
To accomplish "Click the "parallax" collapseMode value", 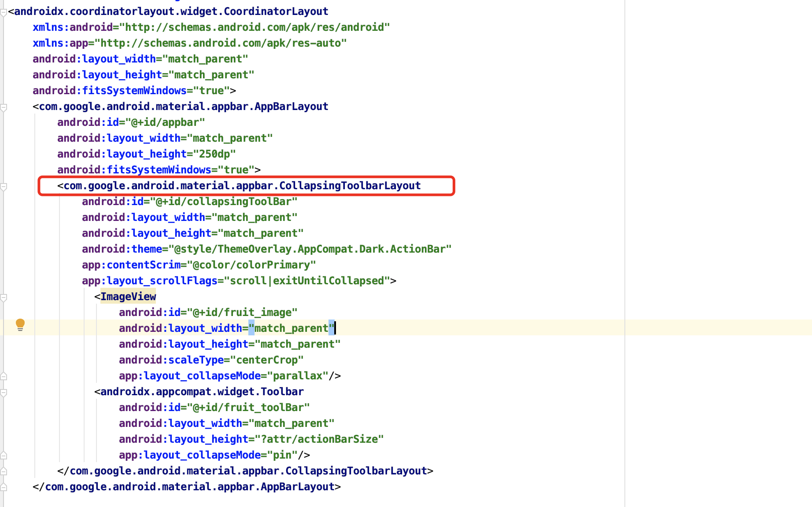I will tap(298, 376).
